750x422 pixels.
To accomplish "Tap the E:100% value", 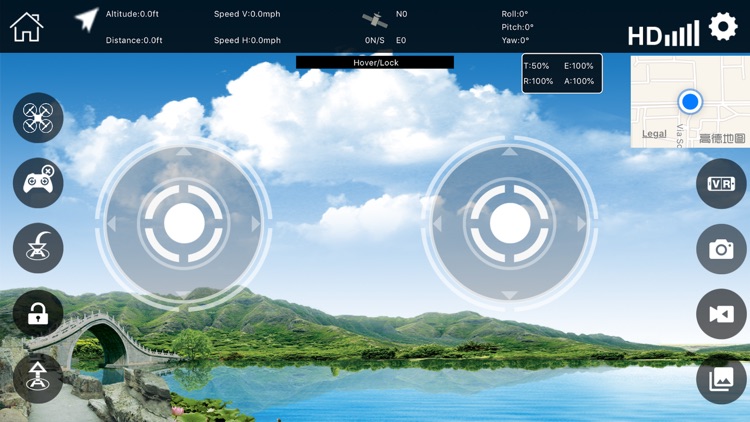I will pyautogui.click(x=579, y=66).
